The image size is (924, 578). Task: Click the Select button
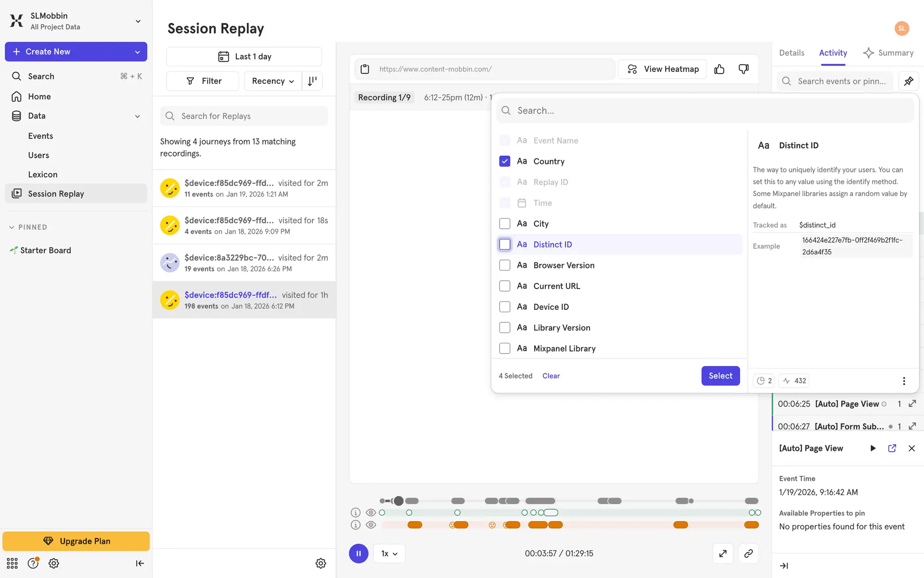[x=720, y=376]
